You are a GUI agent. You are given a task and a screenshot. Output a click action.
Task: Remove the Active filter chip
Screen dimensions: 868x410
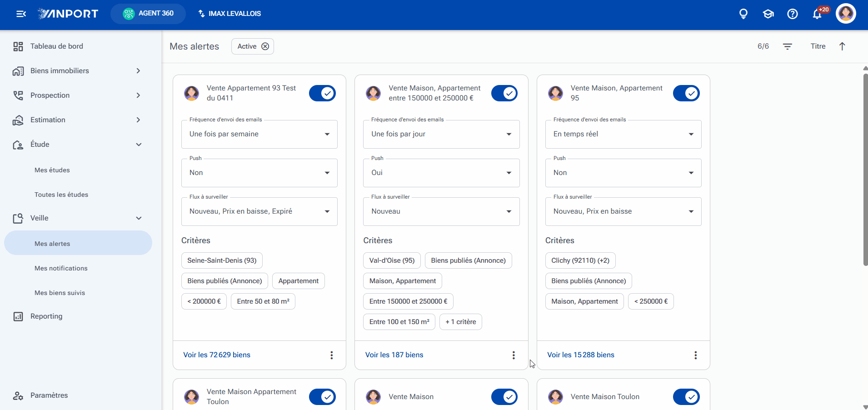(265, 46)
